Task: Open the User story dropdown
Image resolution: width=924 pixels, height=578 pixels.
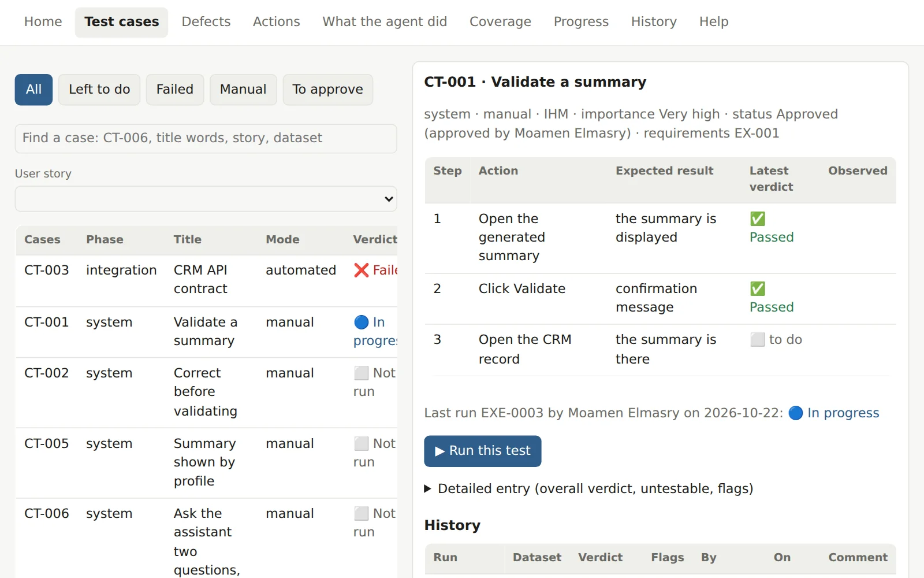Action: pos(206,199)
